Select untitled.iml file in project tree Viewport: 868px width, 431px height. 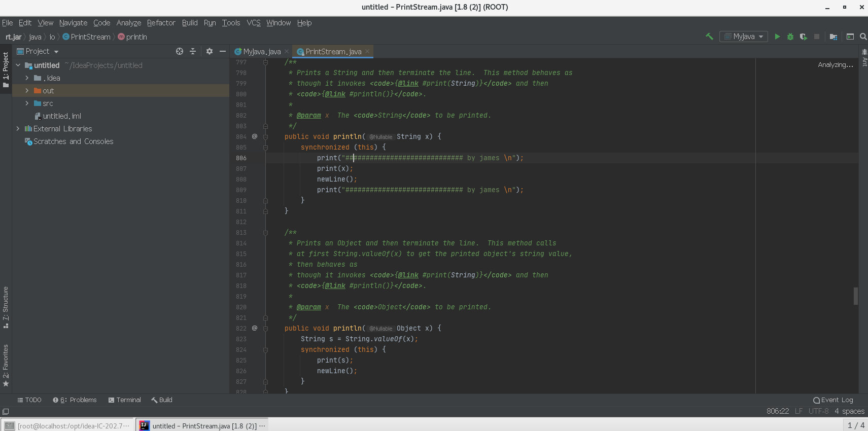pyautogui.click(x=62, y=116)
